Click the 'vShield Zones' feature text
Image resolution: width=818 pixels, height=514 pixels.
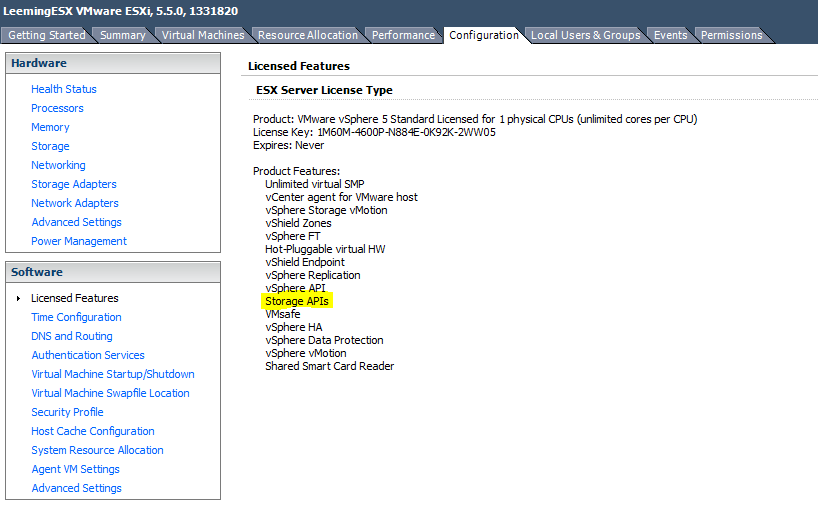point(298,223)
